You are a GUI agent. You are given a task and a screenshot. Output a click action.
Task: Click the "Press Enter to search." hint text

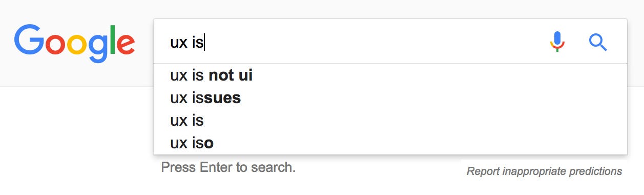228,167
